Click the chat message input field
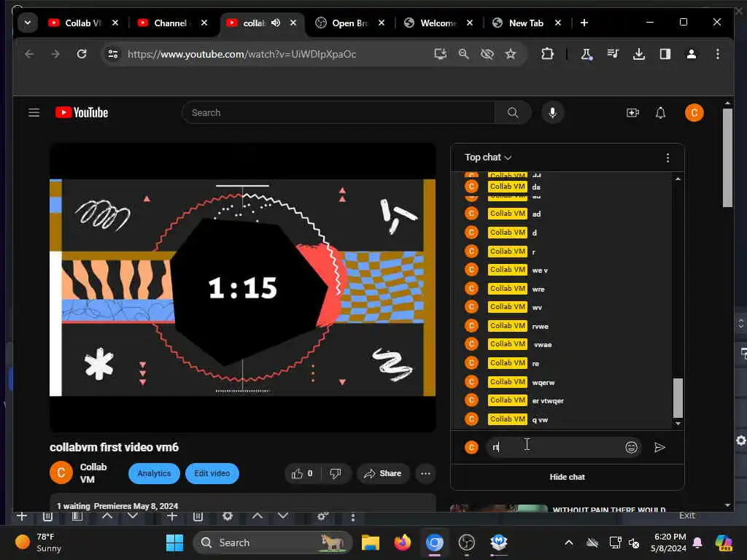This screenshot has height=560, width=747. [x=554, y=447]
